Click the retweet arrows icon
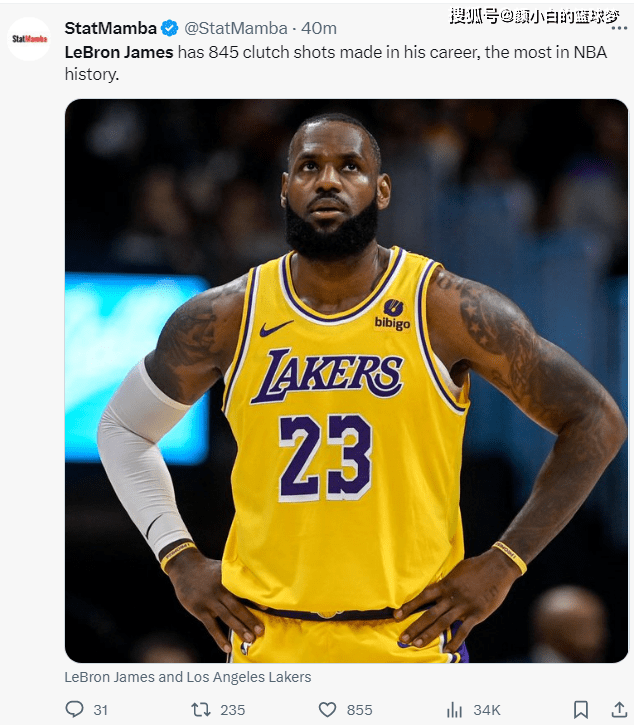 pos(201,709)
